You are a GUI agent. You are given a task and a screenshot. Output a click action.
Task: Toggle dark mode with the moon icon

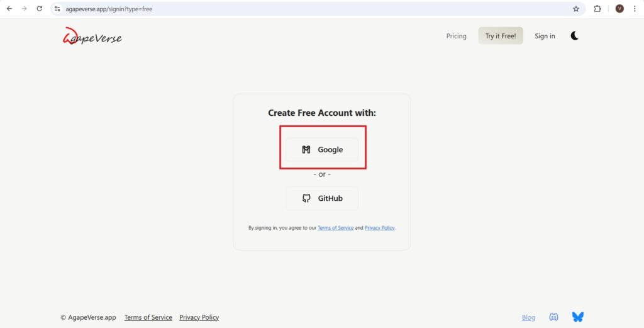tap(575, 36)
